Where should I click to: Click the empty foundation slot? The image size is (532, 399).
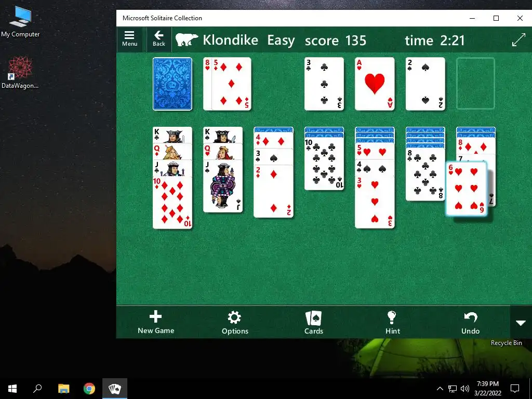[x=476, y=84]
